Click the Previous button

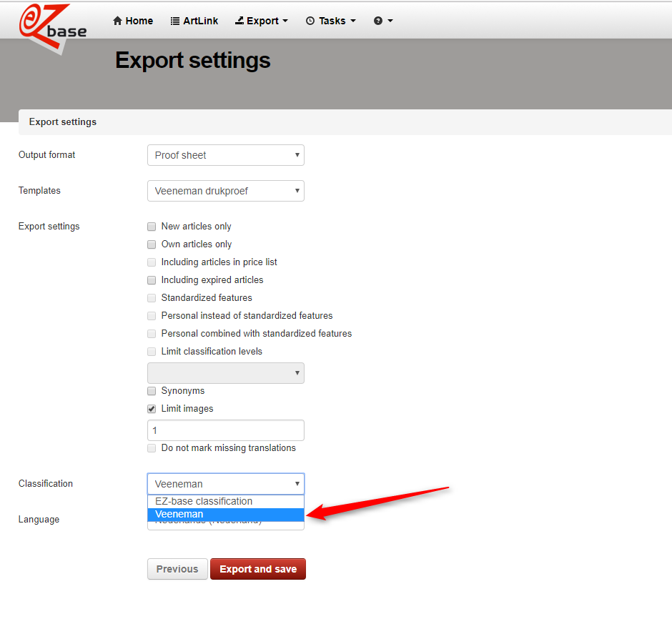point(177,569)
